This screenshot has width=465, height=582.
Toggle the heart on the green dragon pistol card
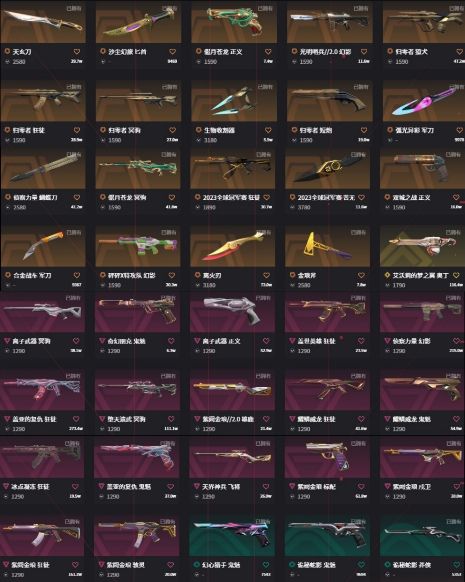(268, 52)
